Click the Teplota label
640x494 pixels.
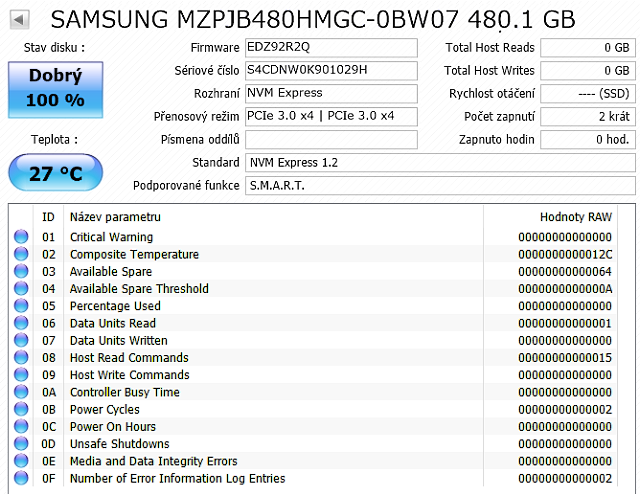pos(54,140)
